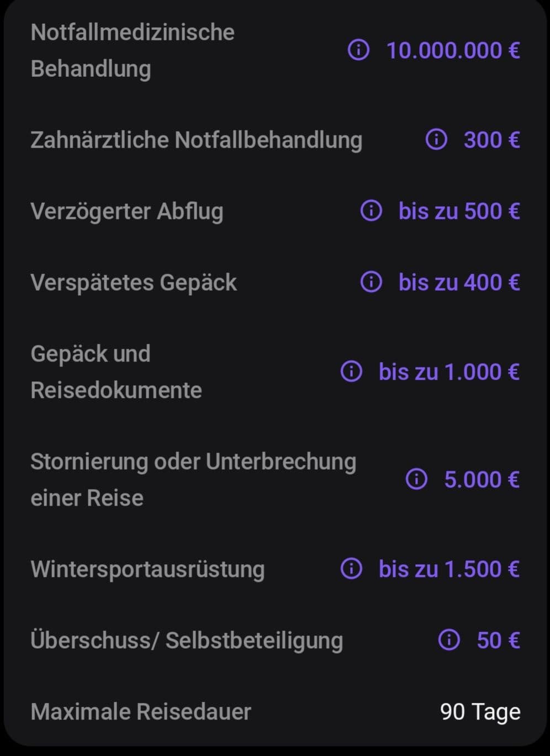Screen dimensions: 550x756
Task: Tap the 50 € deductible amount
Action: pyautogui.click(x=498, y=640)
